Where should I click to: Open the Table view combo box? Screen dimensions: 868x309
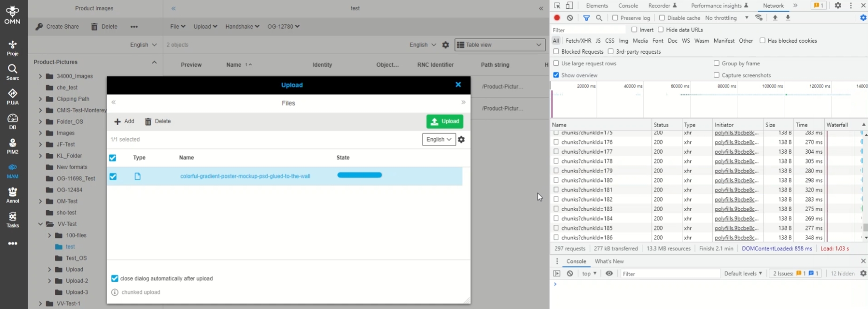[x=500, y=45]
